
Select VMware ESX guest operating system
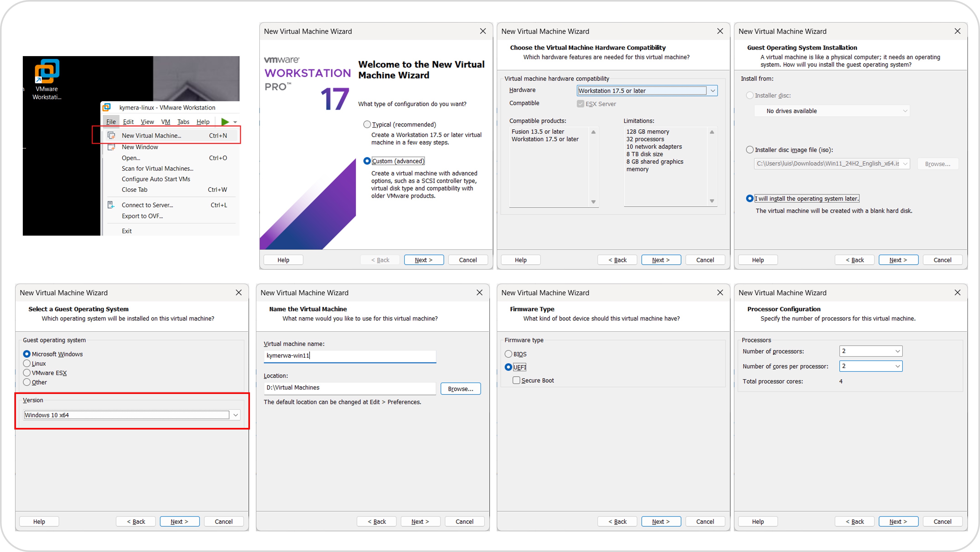27,373
